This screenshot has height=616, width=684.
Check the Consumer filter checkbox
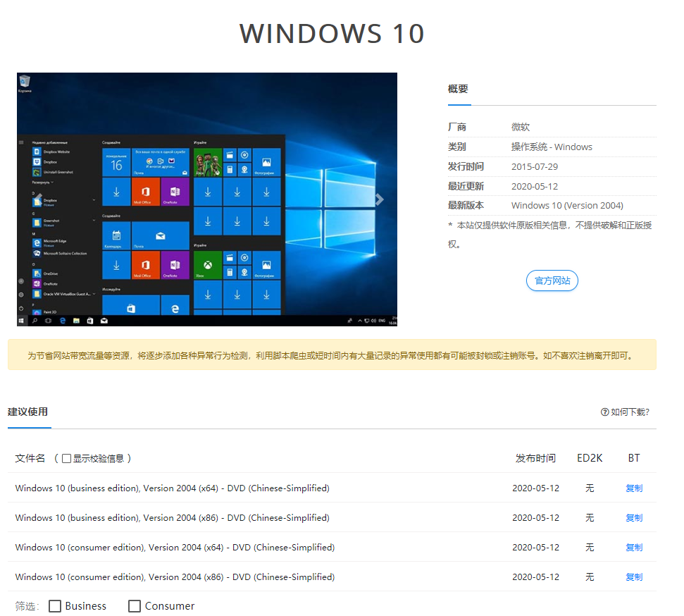[x=135, y=606]
